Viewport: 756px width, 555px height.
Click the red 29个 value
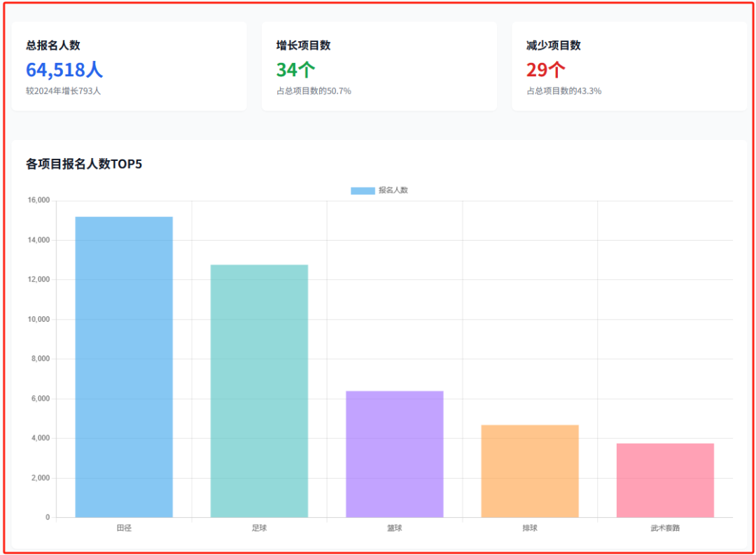pyautogui.click(x=546, y=70)
